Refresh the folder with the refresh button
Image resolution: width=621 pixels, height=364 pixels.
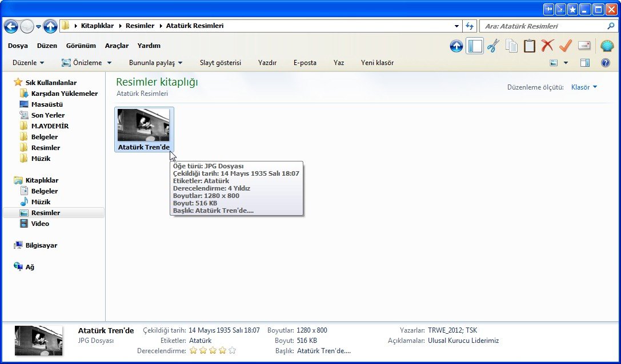coord(470,26)
